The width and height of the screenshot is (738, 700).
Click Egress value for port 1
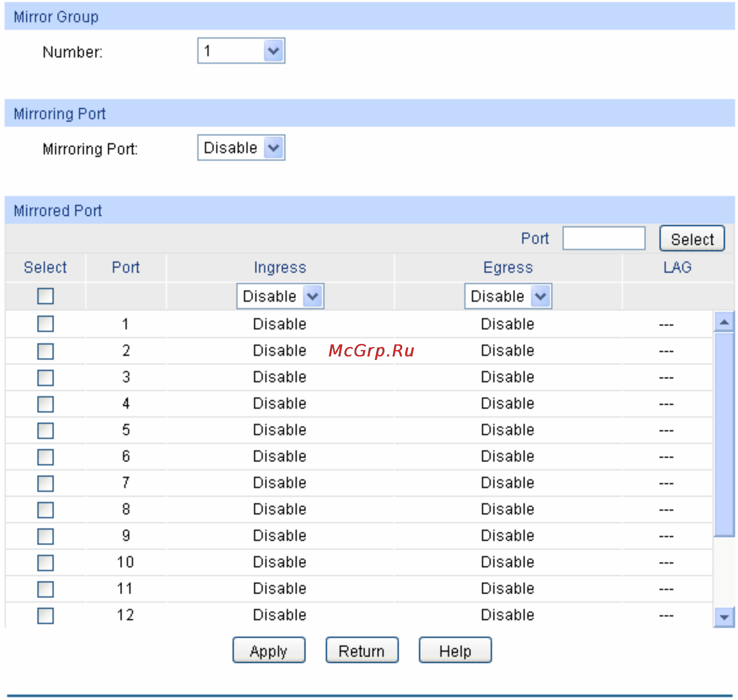[508, 324]
